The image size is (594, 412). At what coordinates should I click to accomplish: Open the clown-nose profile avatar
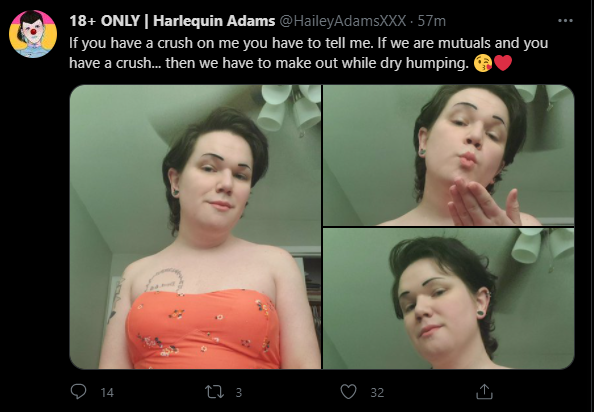point(33,34)
